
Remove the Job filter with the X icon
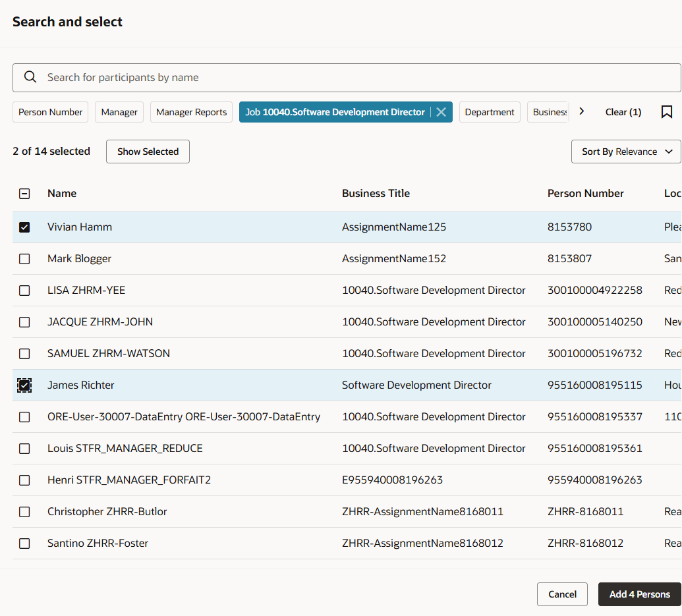[441, 112]
